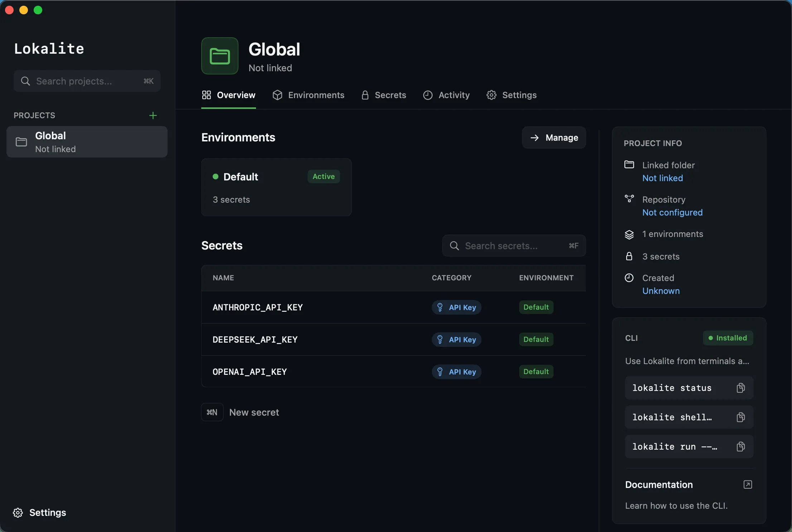The width and height of the screenshot is (792, 532).
Task: Open the sidebar Settings
Action: click(x=39, y=513)
